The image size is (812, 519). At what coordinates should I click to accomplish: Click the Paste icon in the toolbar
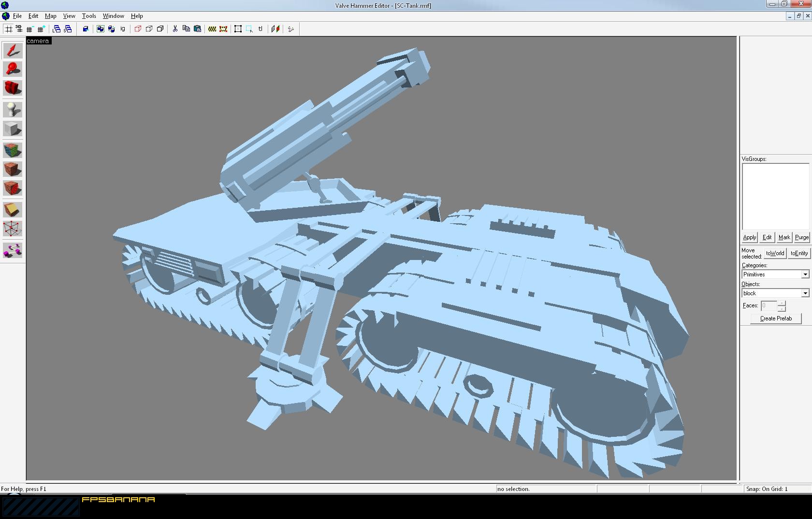point(198,29)
